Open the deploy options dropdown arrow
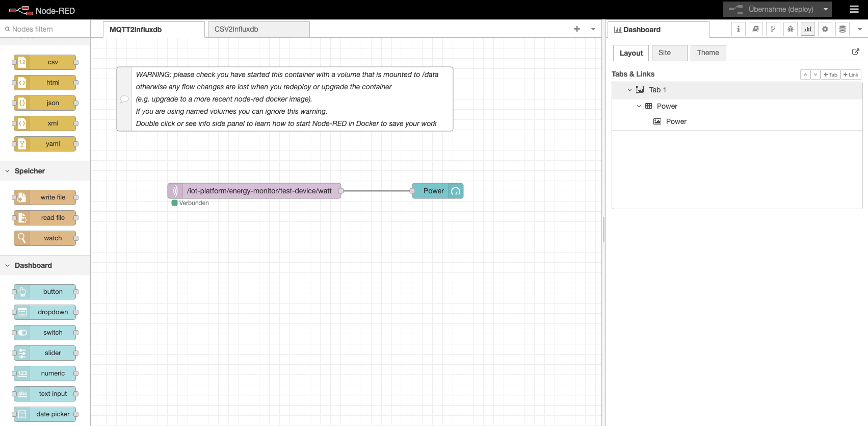The image size is (868, 426). (x=825, y=9)
